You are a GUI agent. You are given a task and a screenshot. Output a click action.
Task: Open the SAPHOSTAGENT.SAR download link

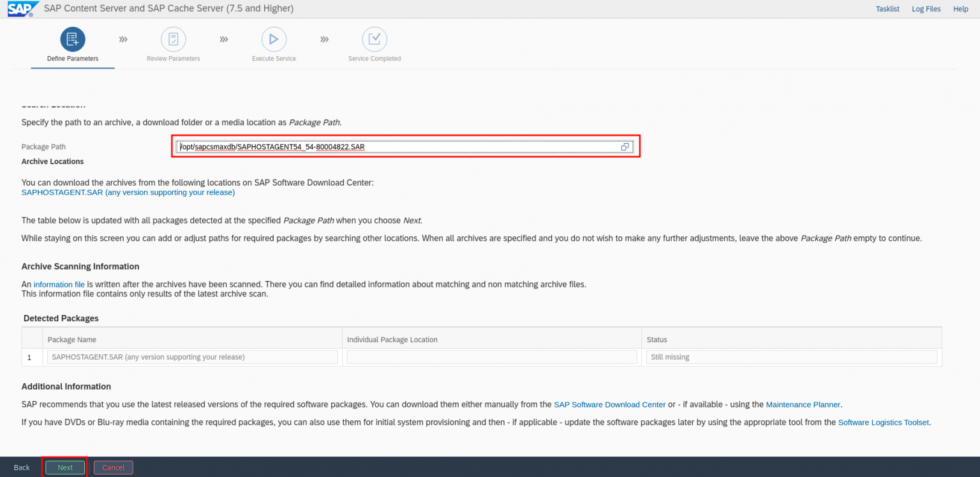point(128,192)
